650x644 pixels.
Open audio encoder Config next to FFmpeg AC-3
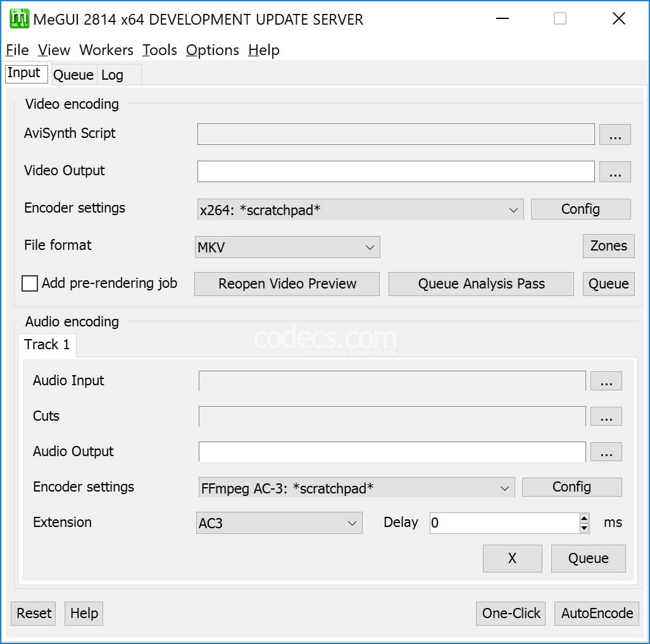(x=572, y=487)
